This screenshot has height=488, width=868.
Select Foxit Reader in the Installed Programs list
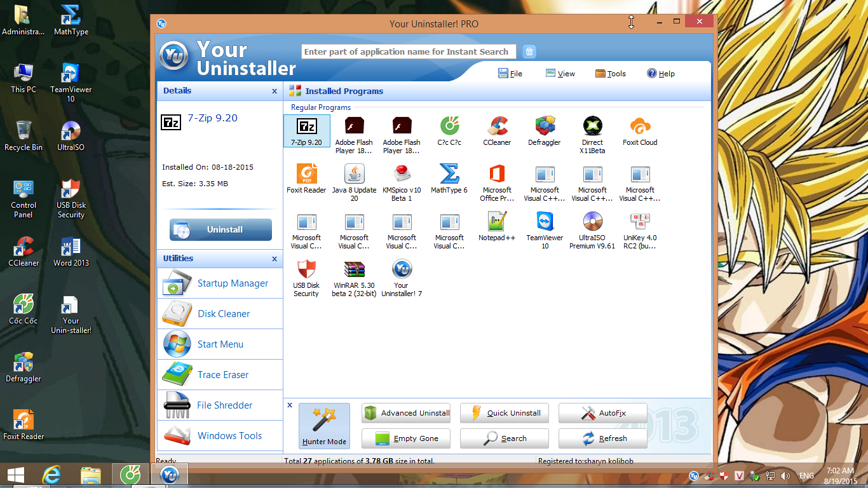point(306,179)
